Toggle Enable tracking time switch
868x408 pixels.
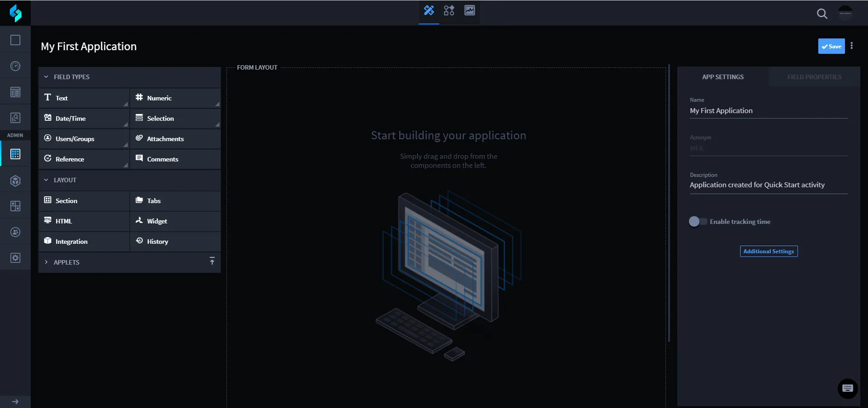[x=698, y=222]
